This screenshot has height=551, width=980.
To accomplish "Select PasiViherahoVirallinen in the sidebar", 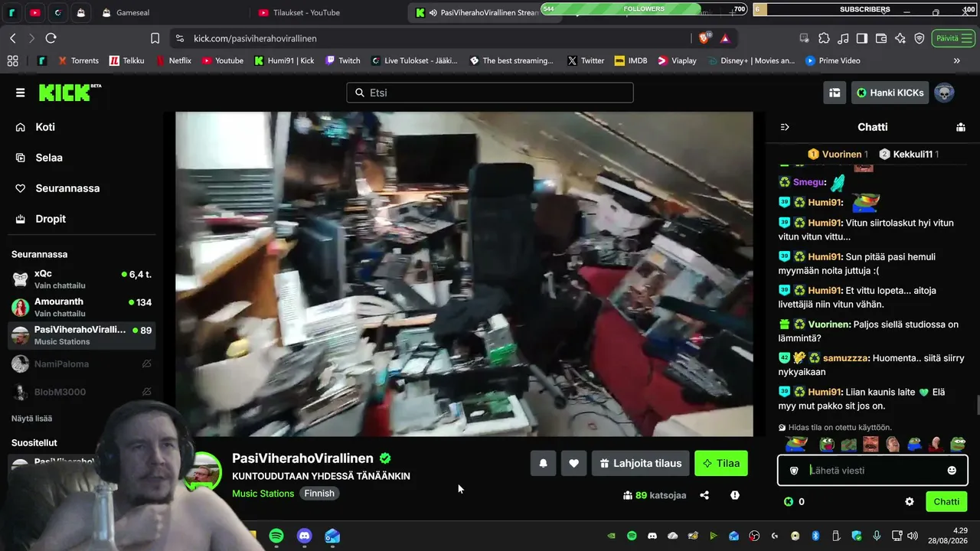I will pyautogui.click(x=81, y=335).
